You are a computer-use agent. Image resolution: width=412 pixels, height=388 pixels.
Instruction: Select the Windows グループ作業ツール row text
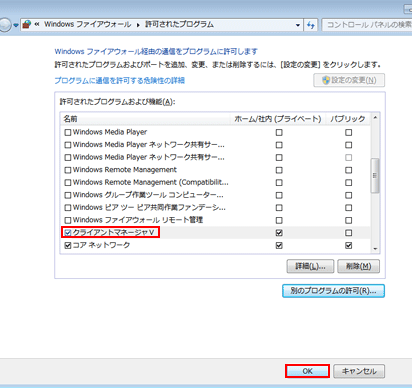click(x=148, y=195)
